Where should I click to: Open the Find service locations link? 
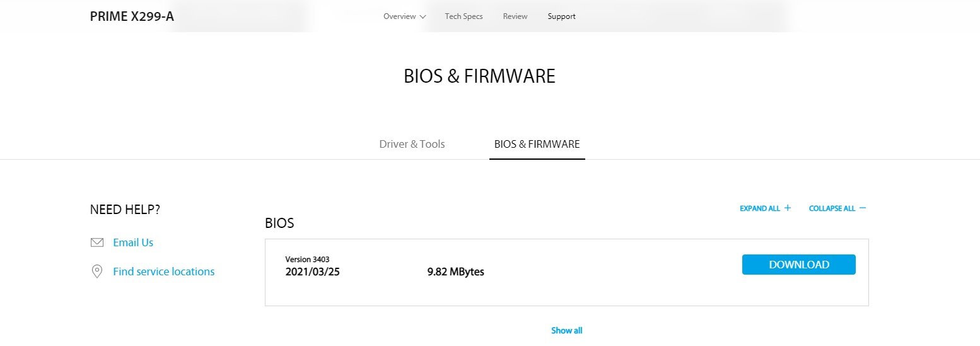[164, 271]
